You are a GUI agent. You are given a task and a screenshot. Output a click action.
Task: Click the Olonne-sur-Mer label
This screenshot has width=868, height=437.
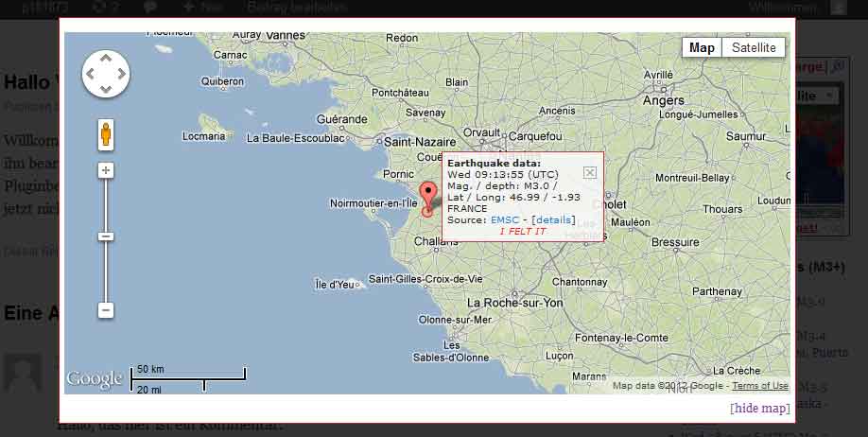[x=455, y=320]
